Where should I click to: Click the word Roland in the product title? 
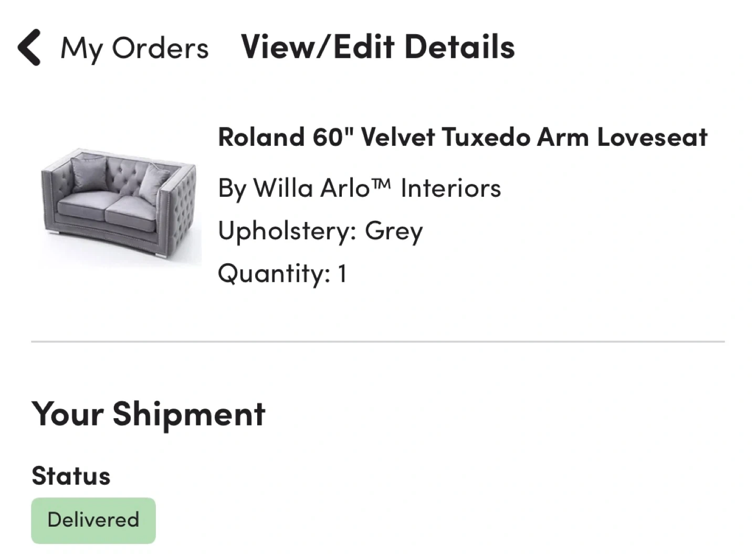[261, 137]
